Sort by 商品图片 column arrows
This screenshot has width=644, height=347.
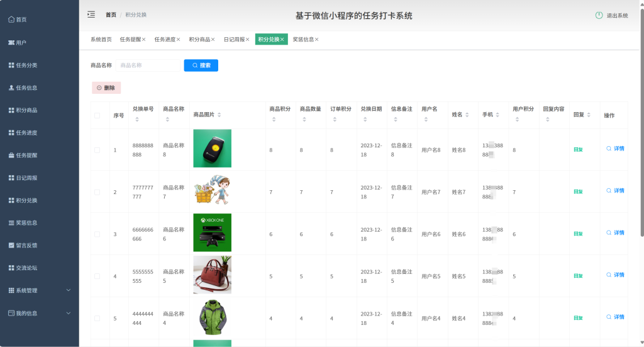click(x=219, y=115)
